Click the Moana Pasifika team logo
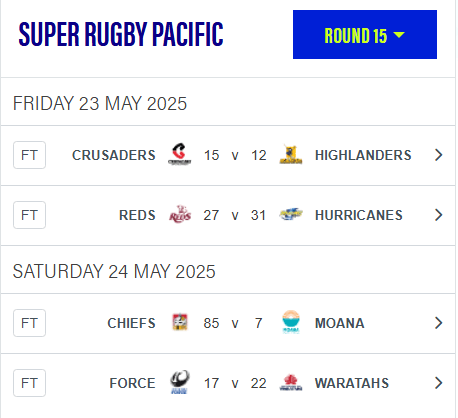 coord(291,322)
